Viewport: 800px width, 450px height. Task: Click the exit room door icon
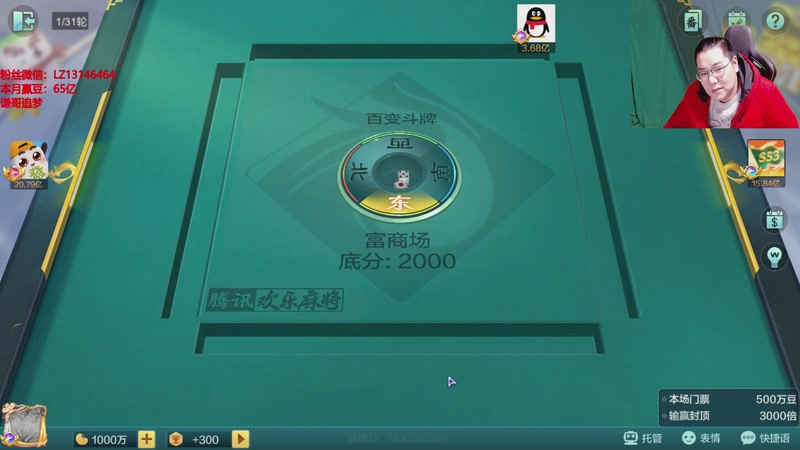click(x=23, y=21)
